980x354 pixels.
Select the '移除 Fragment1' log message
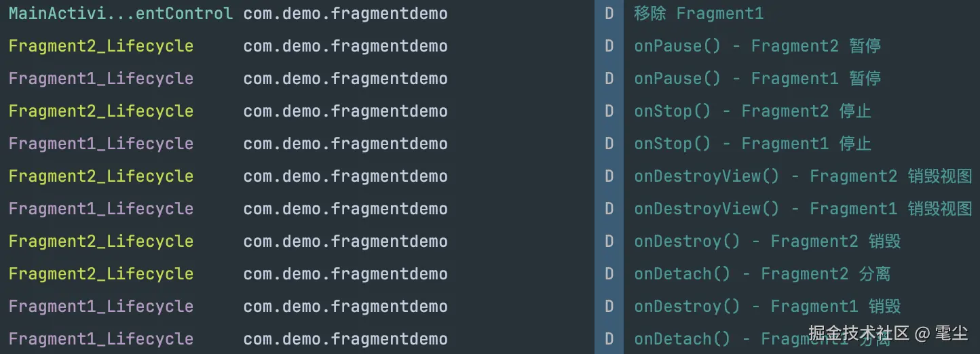698,14
